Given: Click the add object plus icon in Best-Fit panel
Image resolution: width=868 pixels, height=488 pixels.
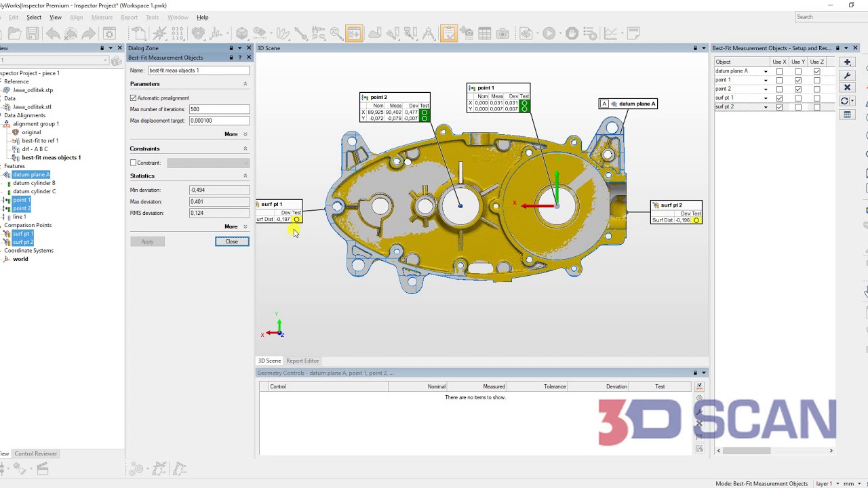Looking at the screenshot, I should (847, 62).
